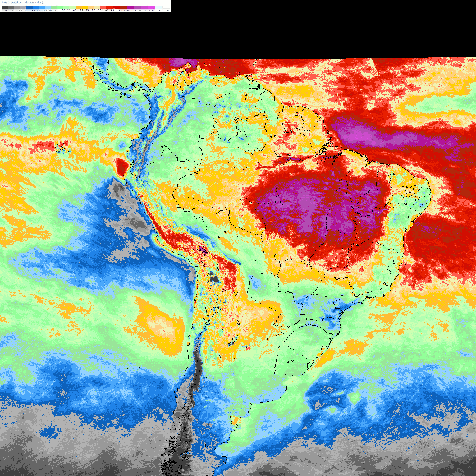Click the 10.5 legend value
The height and width of the screenshot is (476, 476).
134,10
